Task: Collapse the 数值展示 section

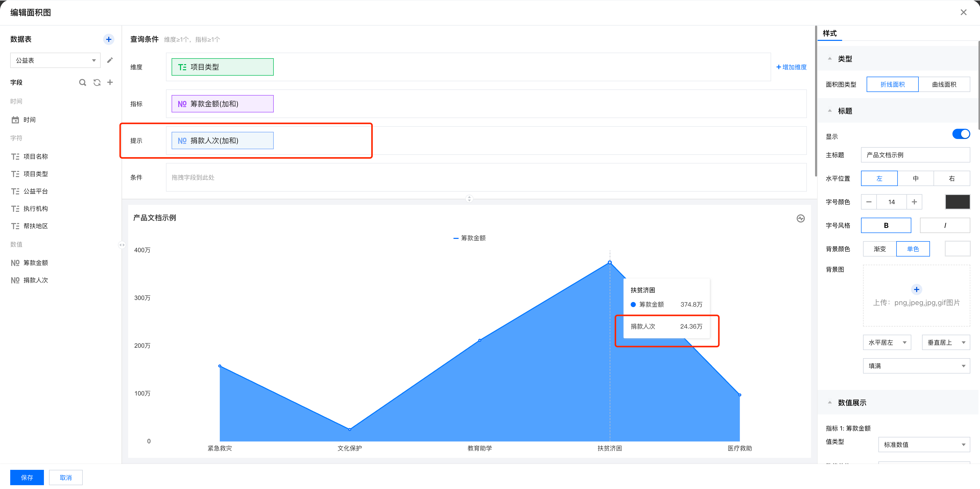Action: tap(830, 402)
